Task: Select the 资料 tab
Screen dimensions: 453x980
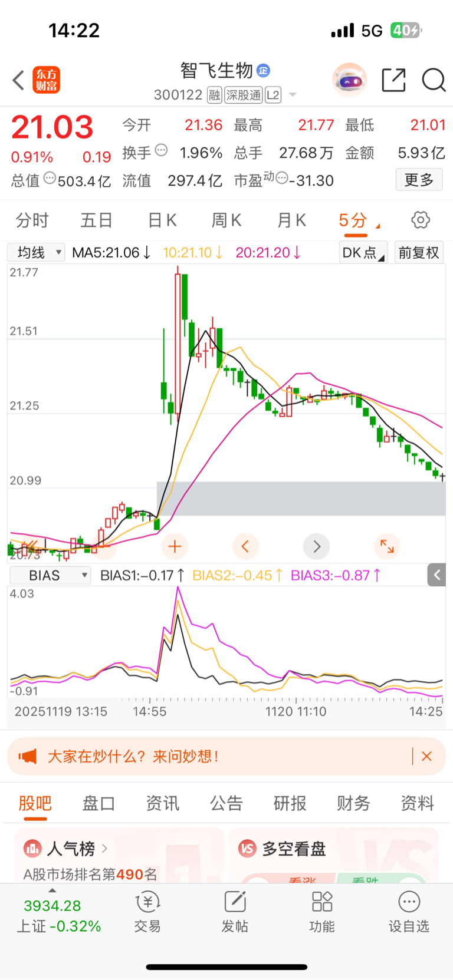Action: coord(417,803)
